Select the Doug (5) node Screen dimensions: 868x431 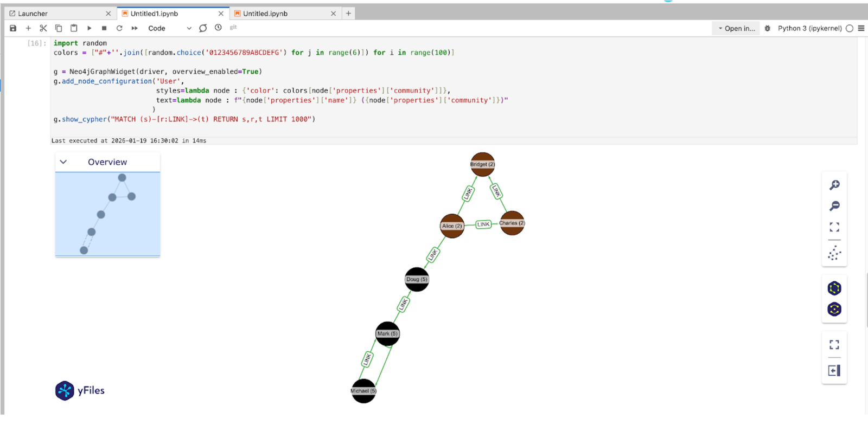tap(417, 279)
